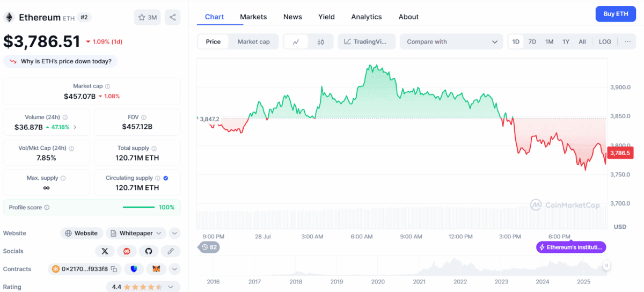Add Ethereum to watchlist with star button
The image size is (644, 292).
point(147,17)
